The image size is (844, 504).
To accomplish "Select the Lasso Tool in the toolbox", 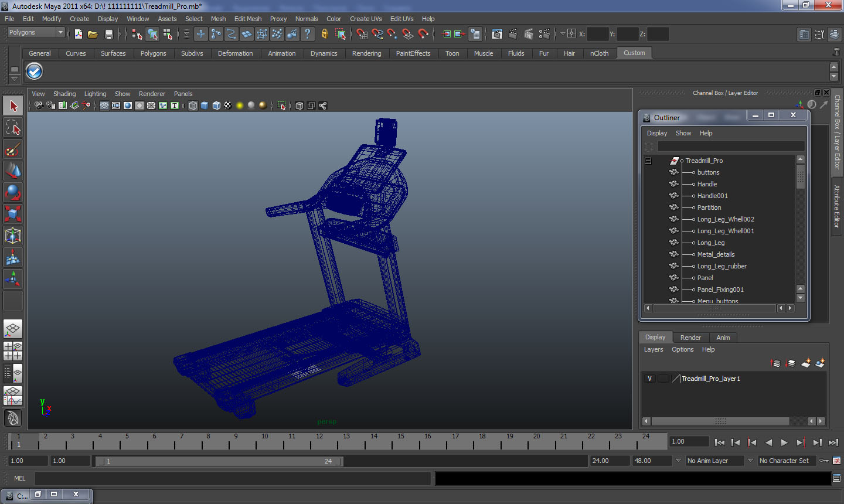I will coord(13,127).
